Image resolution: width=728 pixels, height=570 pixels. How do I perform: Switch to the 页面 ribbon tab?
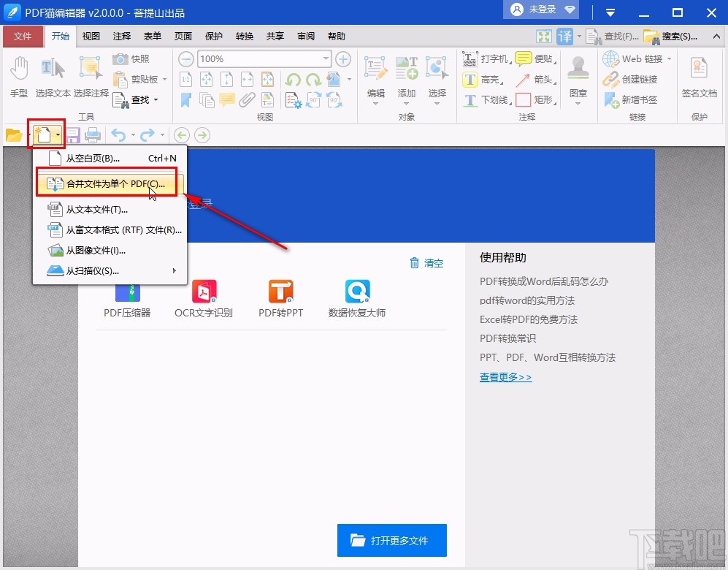(x=183, y=36)
